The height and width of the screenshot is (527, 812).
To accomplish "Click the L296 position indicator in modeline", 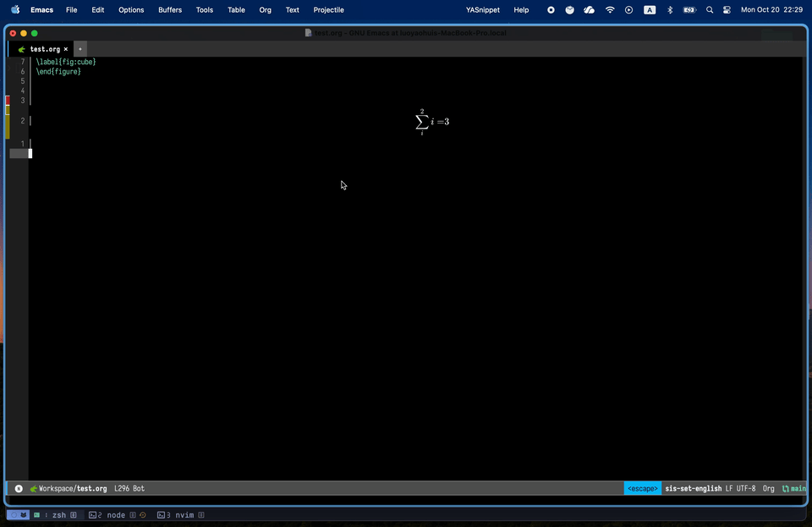I will click(x=121, y=488).
